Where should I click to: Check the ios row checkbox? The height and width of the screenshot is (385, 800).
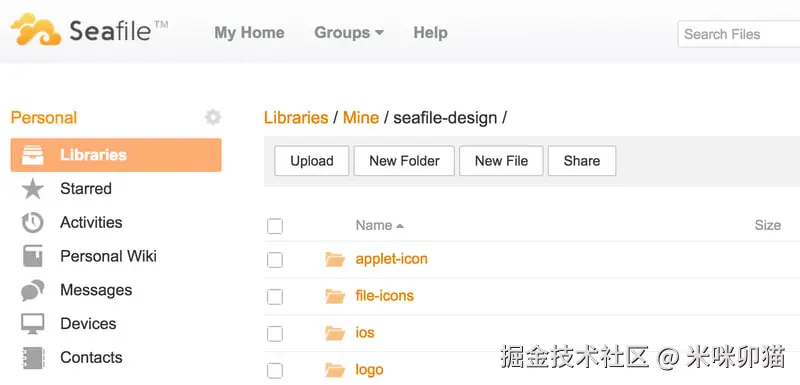pos(275,334)
